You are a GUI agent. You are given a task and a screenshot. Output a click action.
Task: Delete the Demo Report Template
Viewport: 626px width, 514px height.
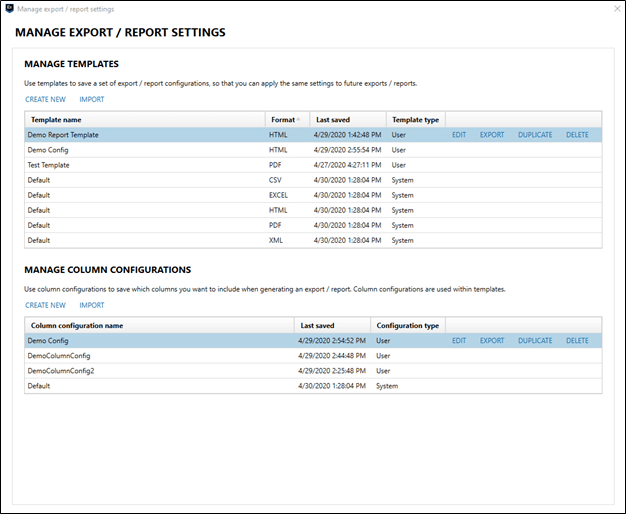(x=577, y=135)
